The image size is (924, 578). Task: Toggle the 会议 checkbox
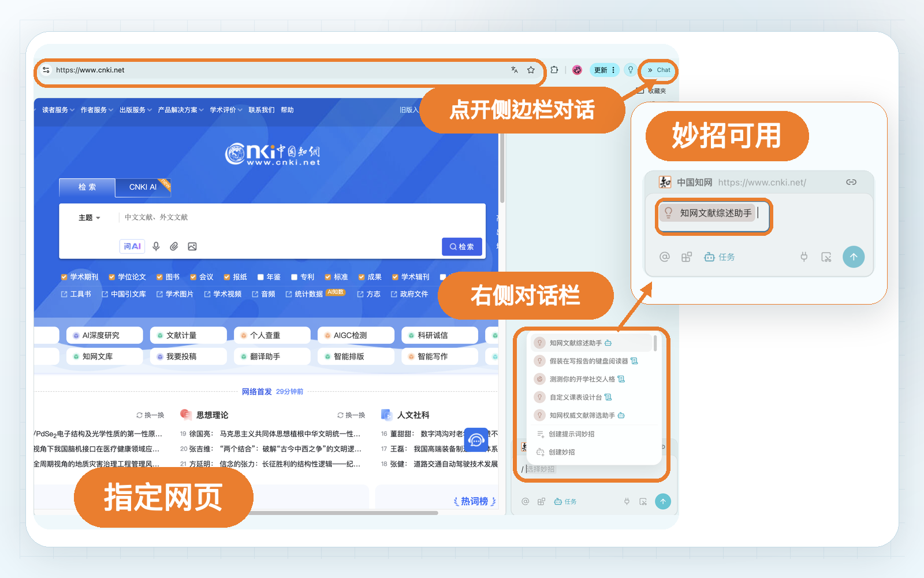click(193, 277)
